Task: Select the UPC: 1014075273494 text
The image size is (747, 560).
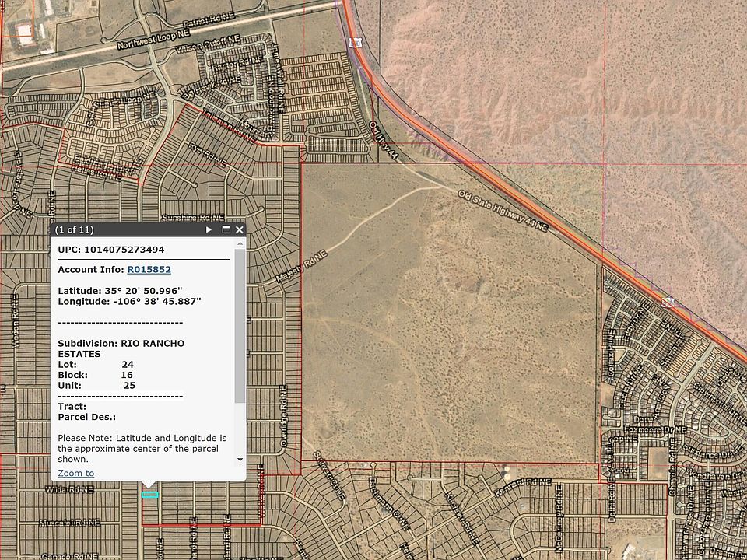Action: tap(111, 250)
